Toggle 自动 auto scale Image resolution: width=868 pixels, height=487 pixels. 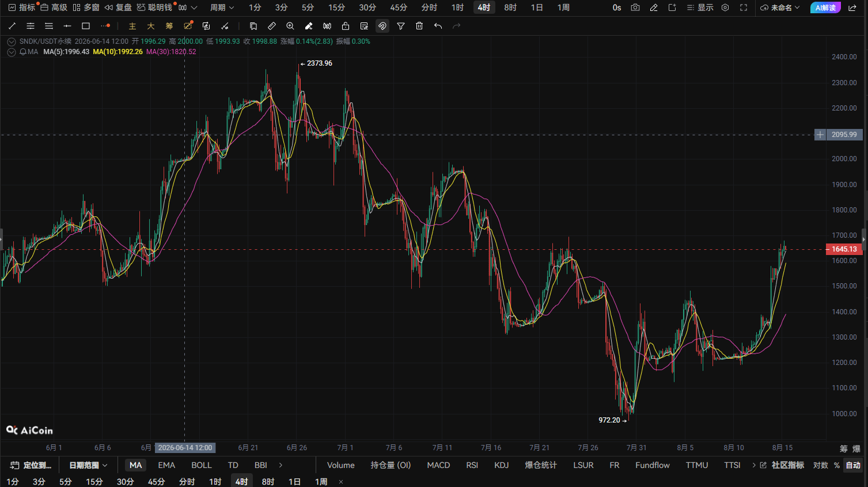pyautogui.click(x=853, y=465)
